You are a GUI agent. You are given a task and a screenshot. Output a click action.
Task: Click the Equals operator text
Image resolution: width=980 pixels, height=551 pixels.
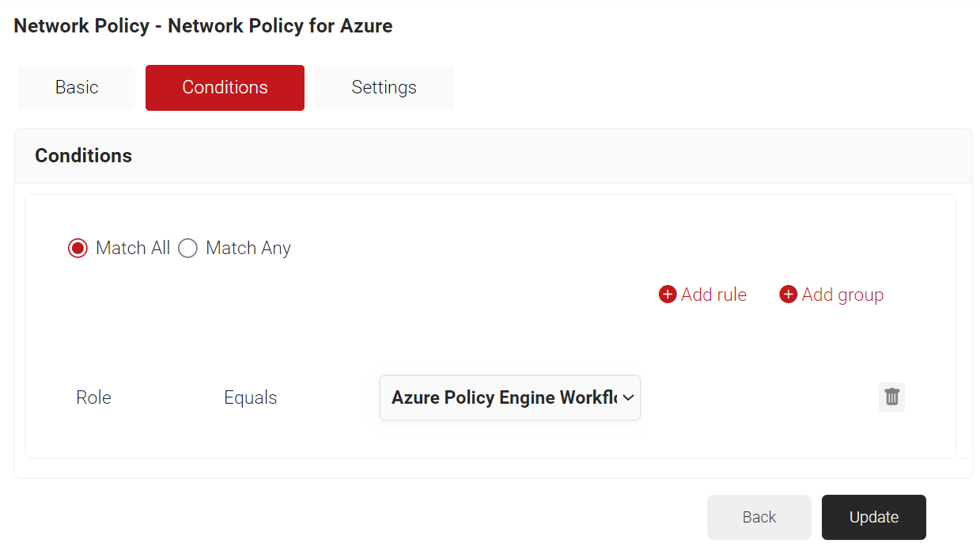coord(250,397)
